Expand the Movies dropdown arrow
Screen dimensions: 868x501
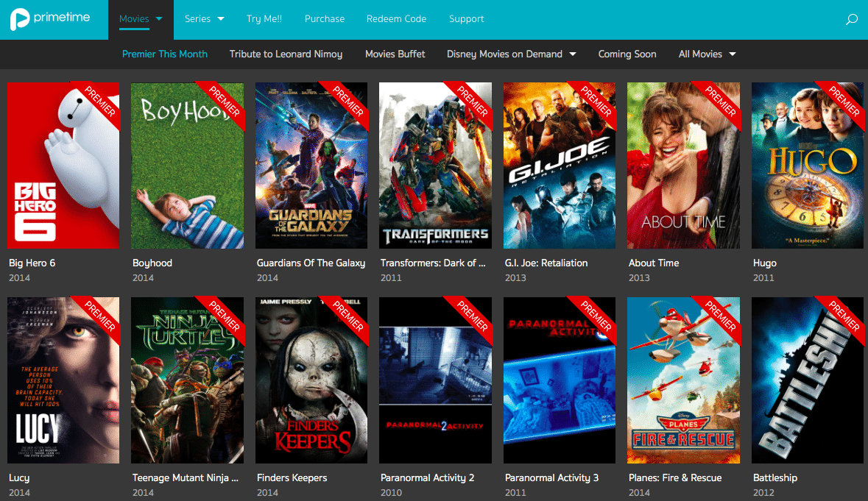coord(157,18)
